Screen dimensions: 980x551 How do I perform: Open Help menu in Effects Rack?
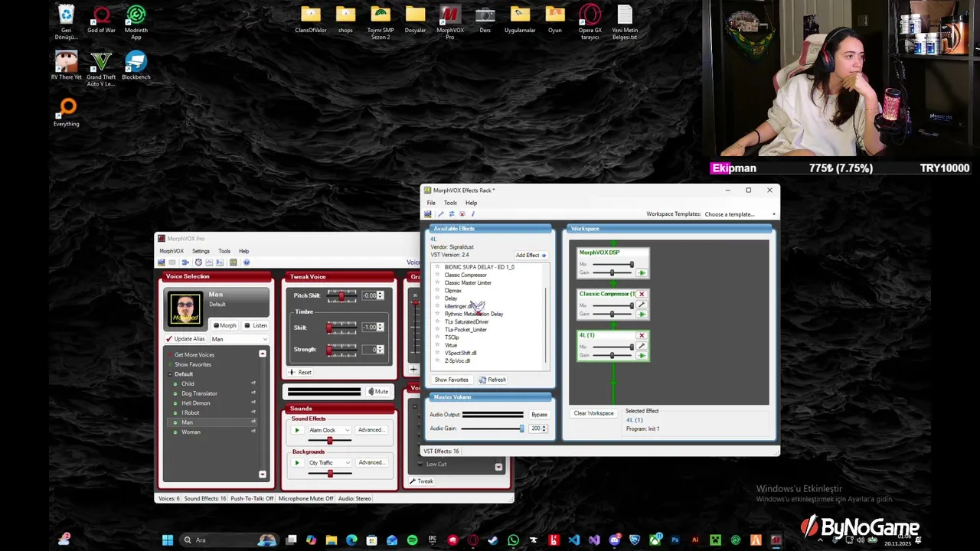471,203
